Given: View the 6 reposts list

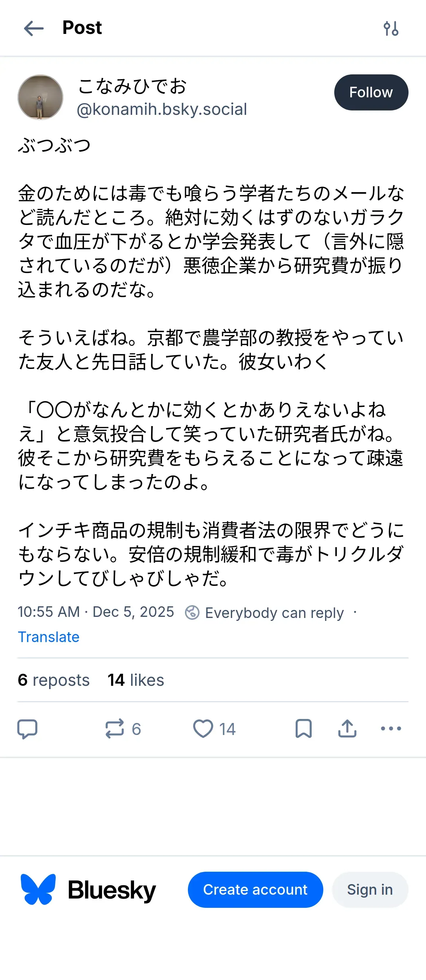Looking at the screenshot, I should tap(54, 680).
